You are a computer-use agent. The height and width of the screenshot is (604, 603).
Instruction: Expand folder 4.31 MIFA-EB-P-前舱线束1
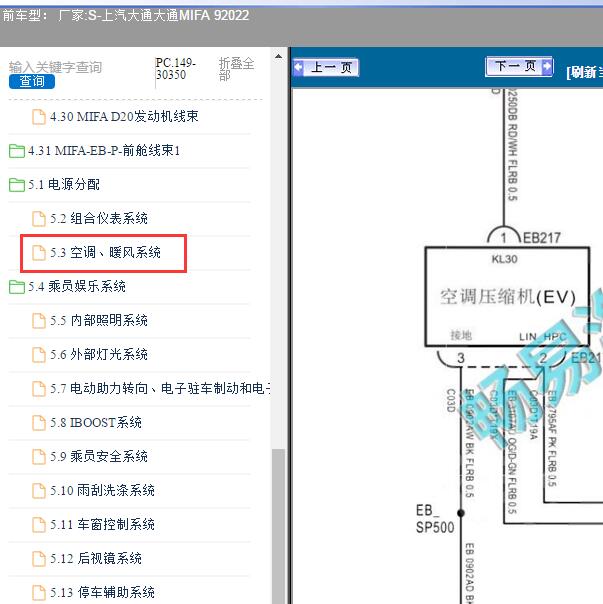(x=104, y=151)
